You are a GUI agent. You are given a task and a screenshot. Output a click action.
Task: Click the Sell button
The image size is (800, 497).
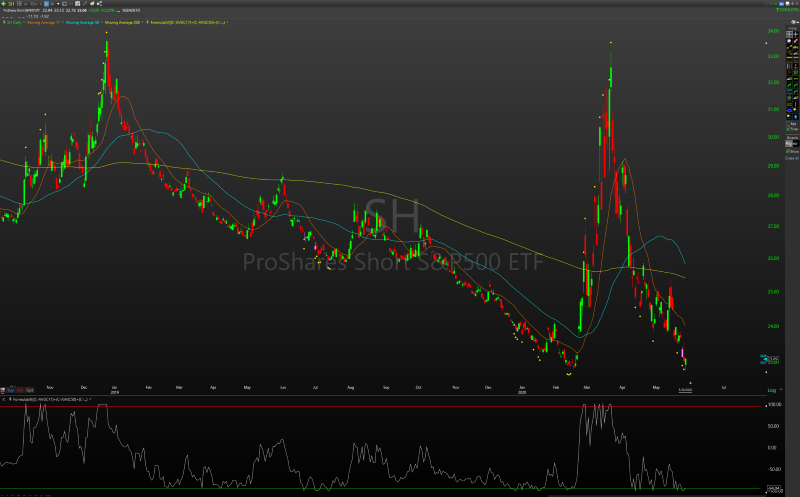tap(20, 390)
